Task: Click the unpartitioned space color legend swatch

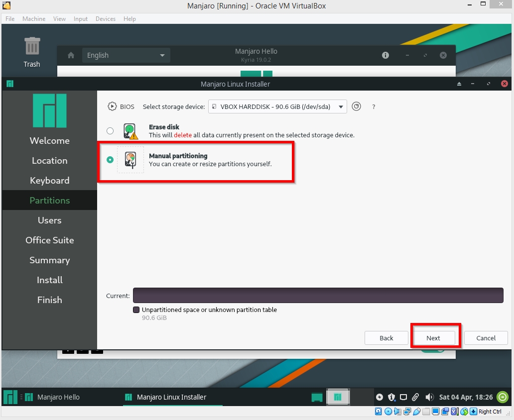Action: coord(136,310)
